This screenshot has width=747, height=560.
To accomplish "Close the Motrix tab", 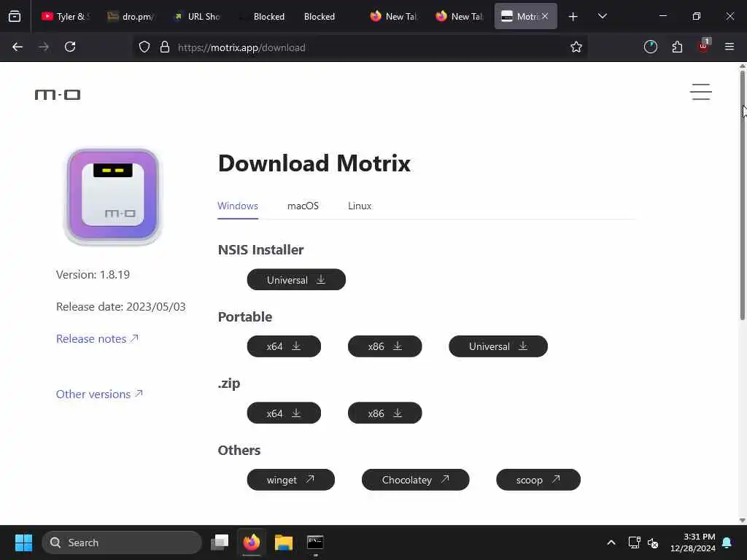I will click(x=545, y=16).
